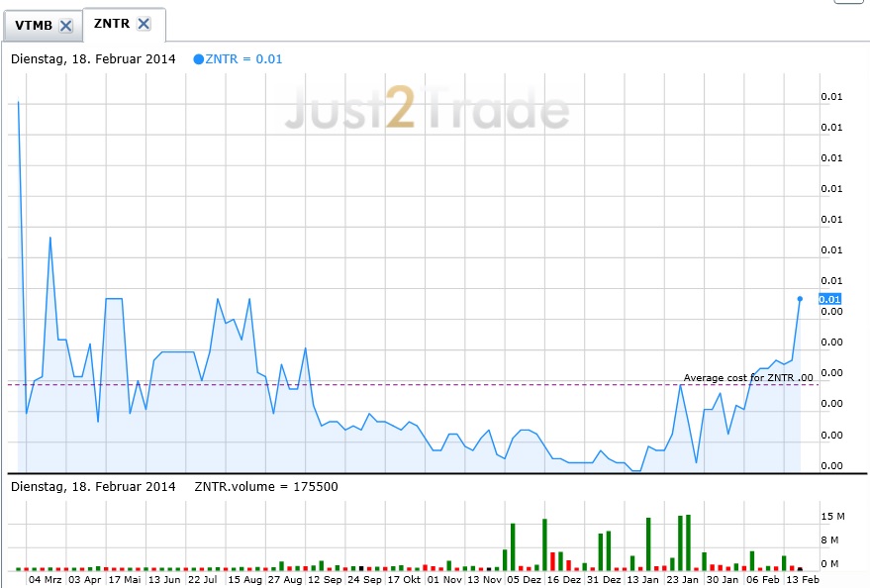The image size is (870, 588).
Task: Click the 04 Mrz date label
Action: coord(46,578)
